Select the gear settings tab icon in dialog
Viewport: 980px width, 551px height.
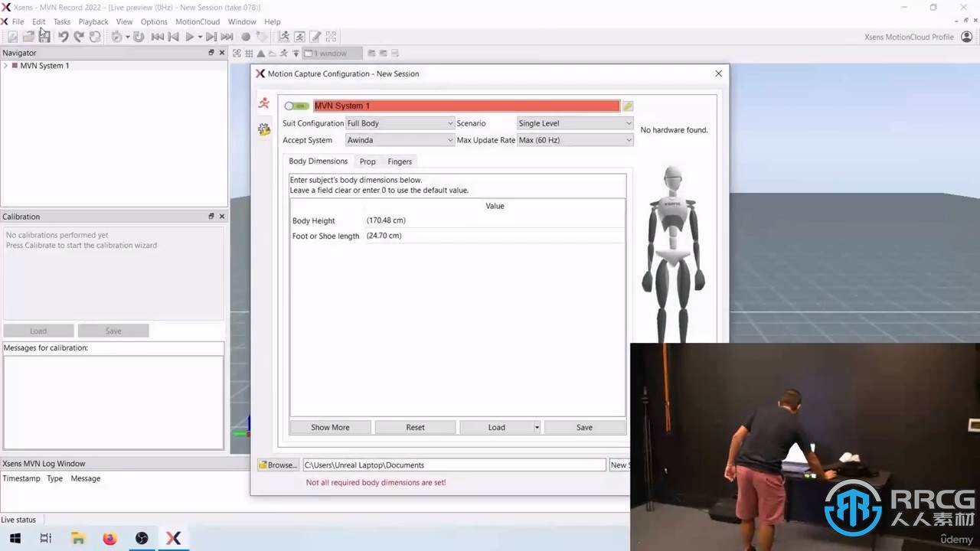pos(264,129)
